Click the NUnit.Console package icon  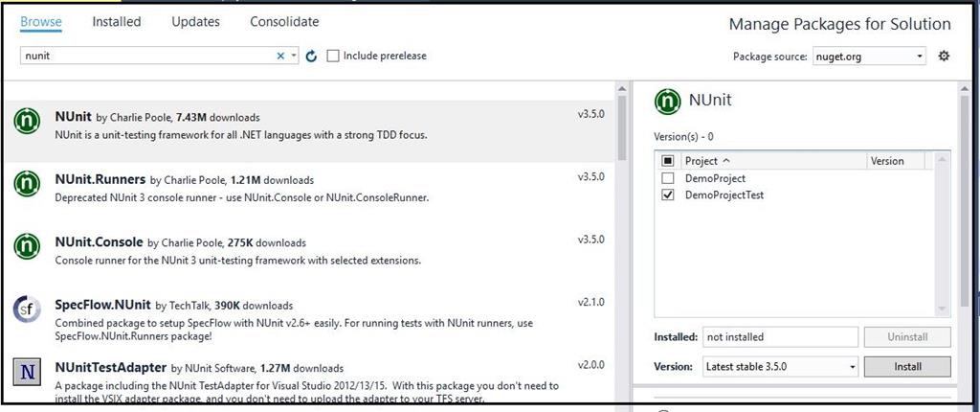click(27, 247)
